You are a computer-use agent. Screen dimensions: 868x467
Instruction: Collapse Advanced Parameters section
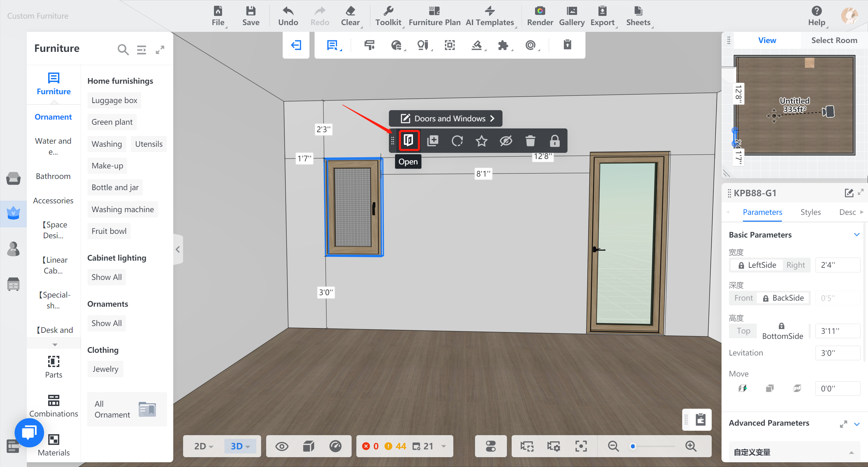[857, 424]
